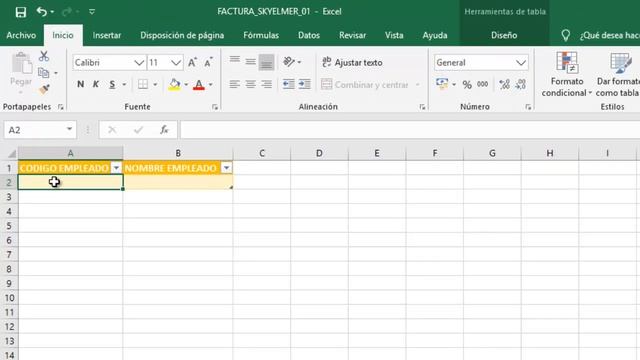Open the font color dropdown arrow
Screen dimensions: 640x360
pos(211,84)
